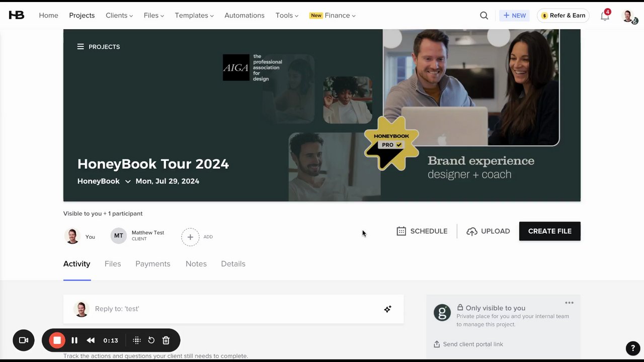Viewport: 644px width, 362px height.
Task: Open the recorder grid options icon
Action: tap(136, 340)
